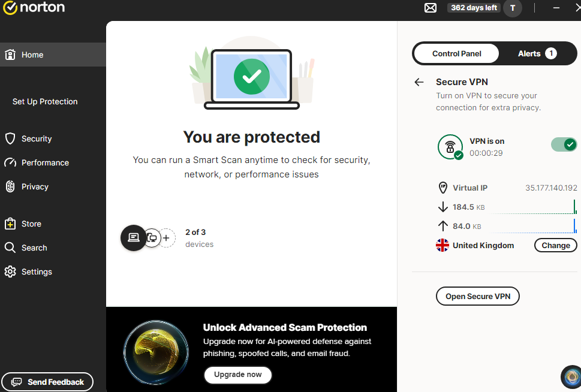This screenshot has width=581, height=392.
Task: Click the Unlock Advanced Scam Protection heading
Action: click(285, 327)
